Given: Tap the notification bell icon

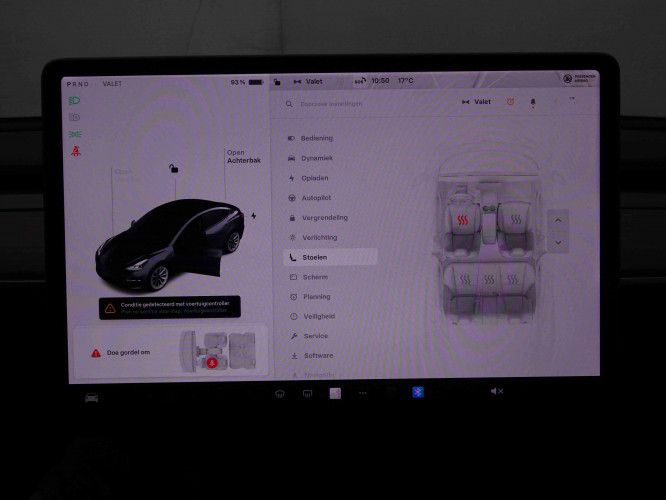Looking at the screenshot, I should point(532,102).
